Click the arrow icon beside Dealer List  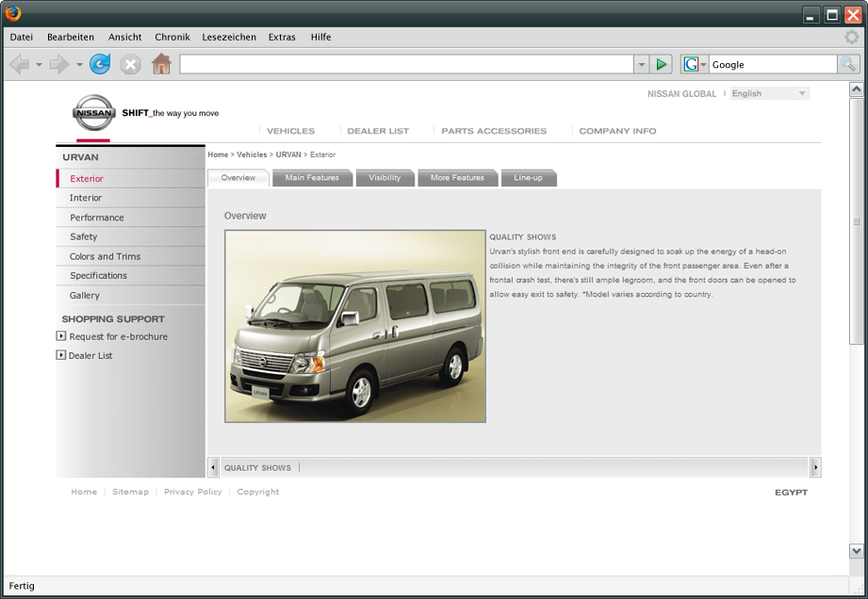tap(61, 355)
